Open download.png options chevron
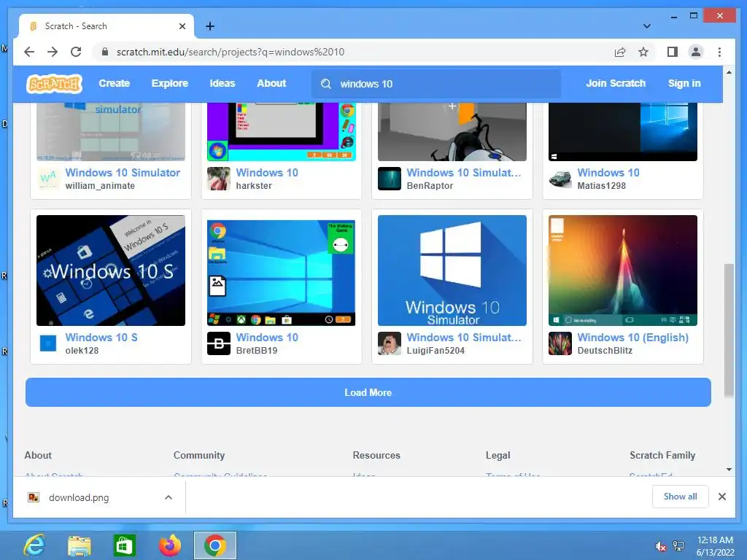Image resolution: width=747 pixels, height=560 pixels. (x=169, y=497)
